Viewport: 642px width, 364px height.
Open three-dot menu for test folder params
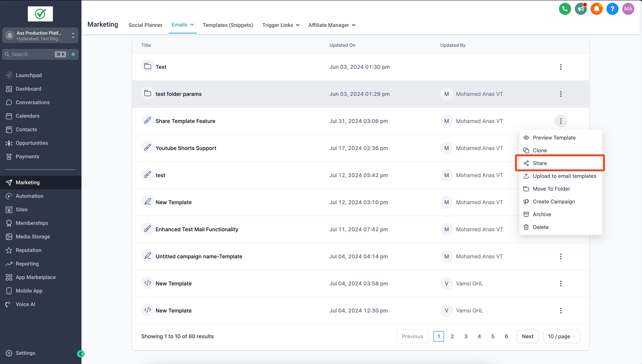[x=561, y=94]
